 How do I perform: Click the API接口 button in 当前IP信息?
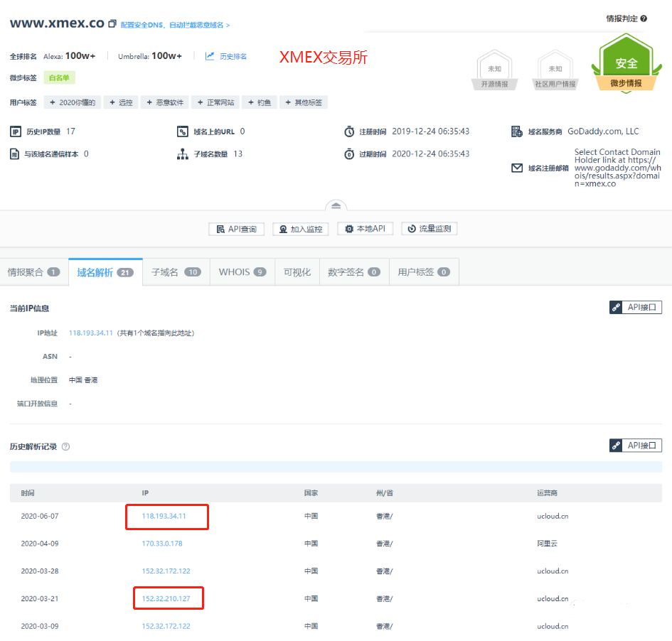tap(636, 308)
